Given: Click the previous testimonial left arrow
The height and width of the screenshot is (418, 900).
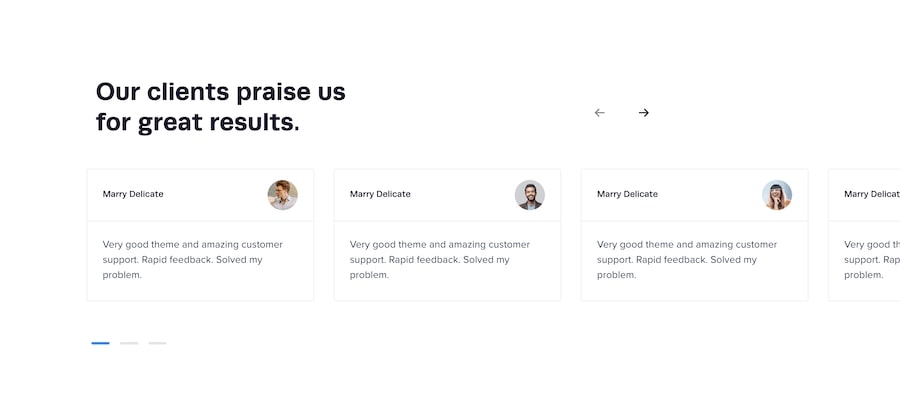Looking at the screenshot, I should point(600,113).
